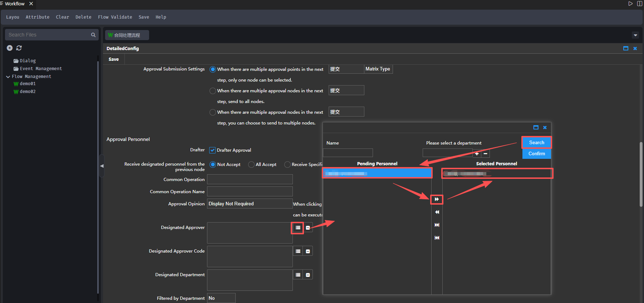Click the add new file plus icon
644x303 pixels.
point(10,48)
